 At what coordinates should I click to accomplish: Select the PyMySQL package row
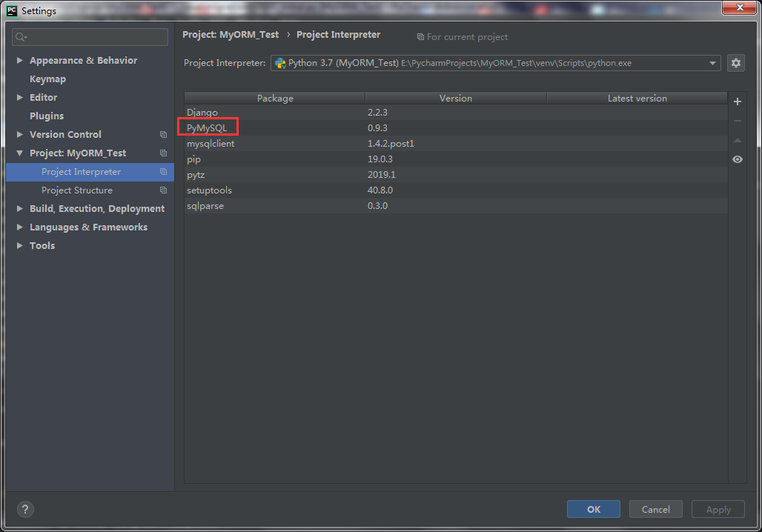[x=456, y=127]
